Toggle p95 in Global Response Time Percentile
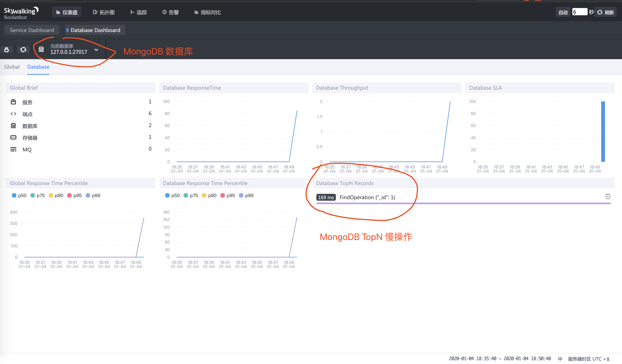 click(x=75, y=195)
